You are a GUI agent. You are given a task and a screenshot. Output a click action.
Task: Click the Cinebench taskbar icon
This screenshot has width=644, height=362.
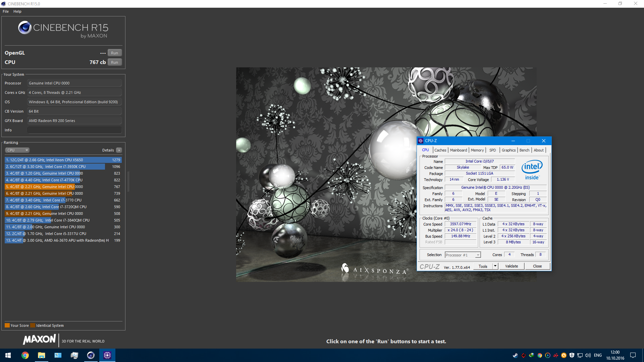(91, 355)
